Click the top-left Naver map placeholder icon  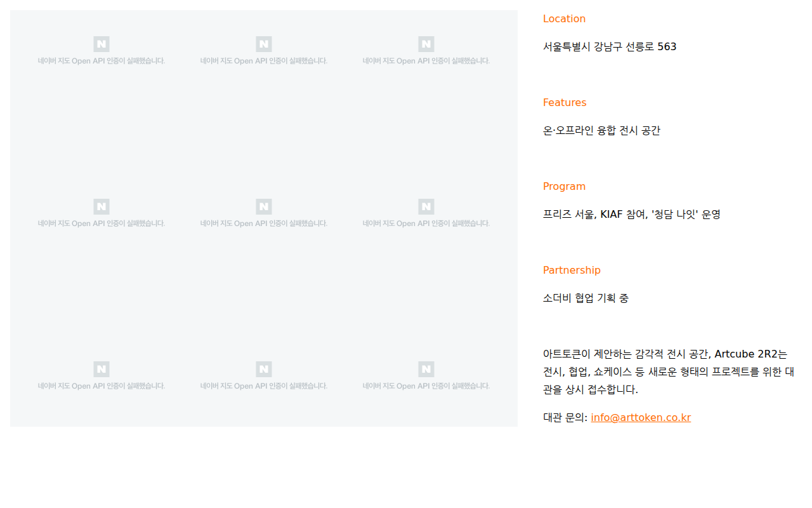[101, 44]
